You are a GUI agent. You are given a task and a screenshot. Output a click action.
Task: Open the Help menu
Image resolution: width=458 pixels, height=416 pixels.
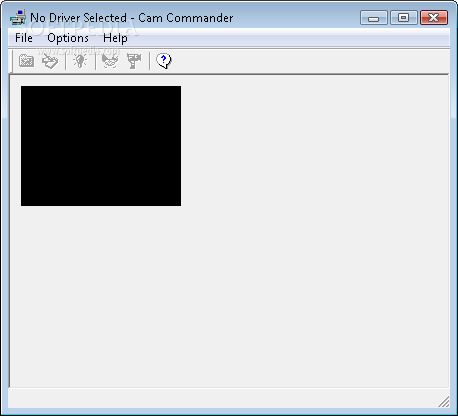click(x=115, y=38)
